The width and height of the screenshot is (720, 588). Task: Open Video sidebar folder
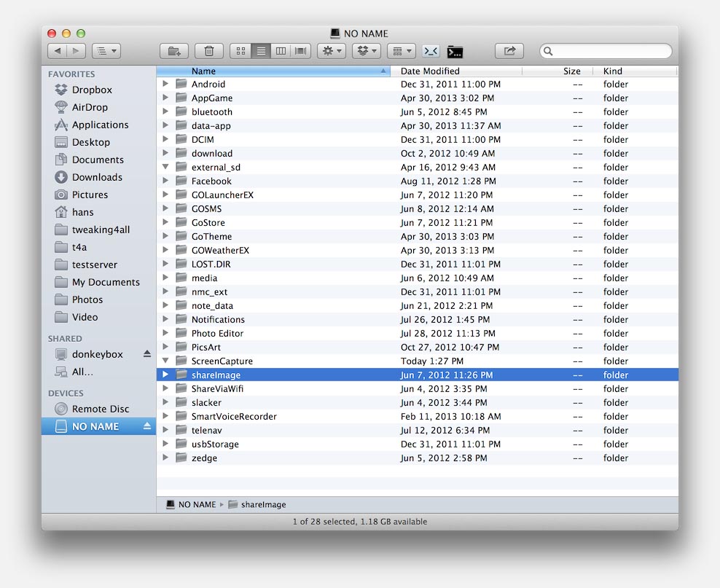coord(85,317)
